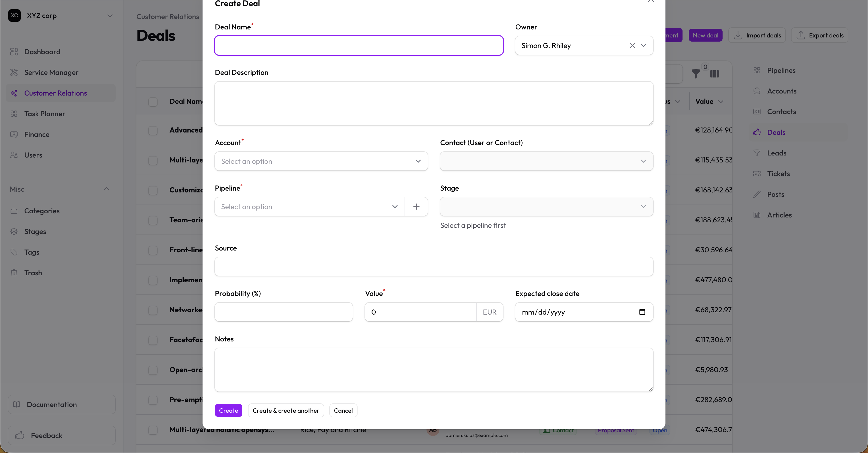Open the Stage dropdown
This screenshot has height=453, width=868.
coord(547,207)
